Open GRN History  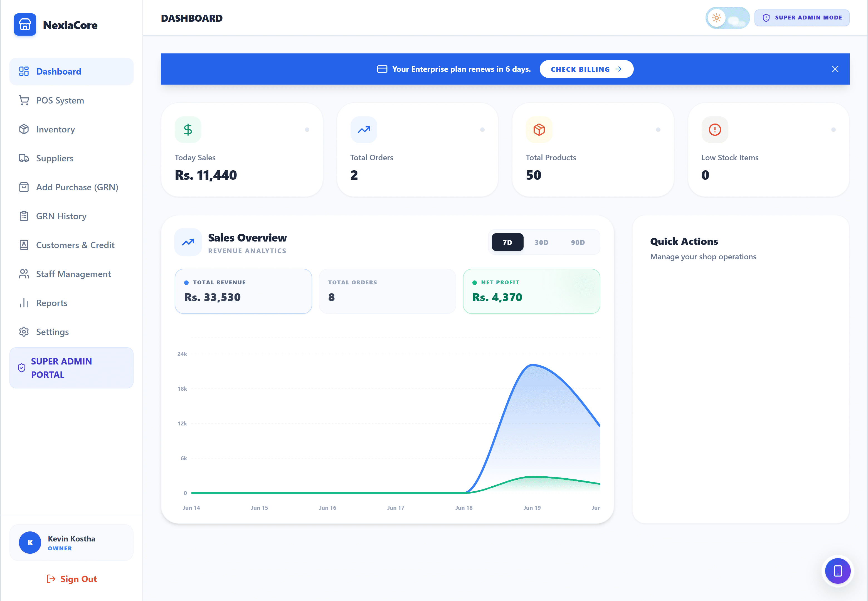pyautogui.click(x=71, y=216)
